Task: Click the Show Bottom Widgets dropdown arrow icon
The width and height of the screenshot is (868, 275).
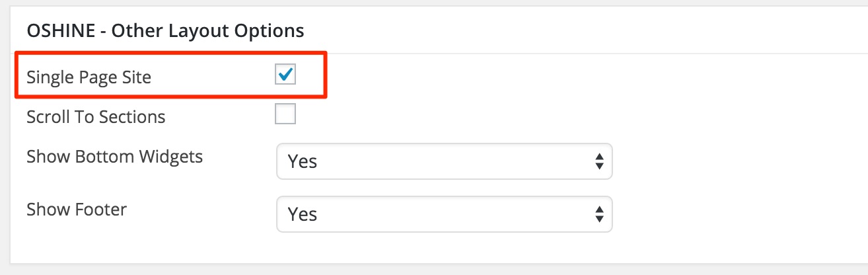Action: (x=599, y=161)
